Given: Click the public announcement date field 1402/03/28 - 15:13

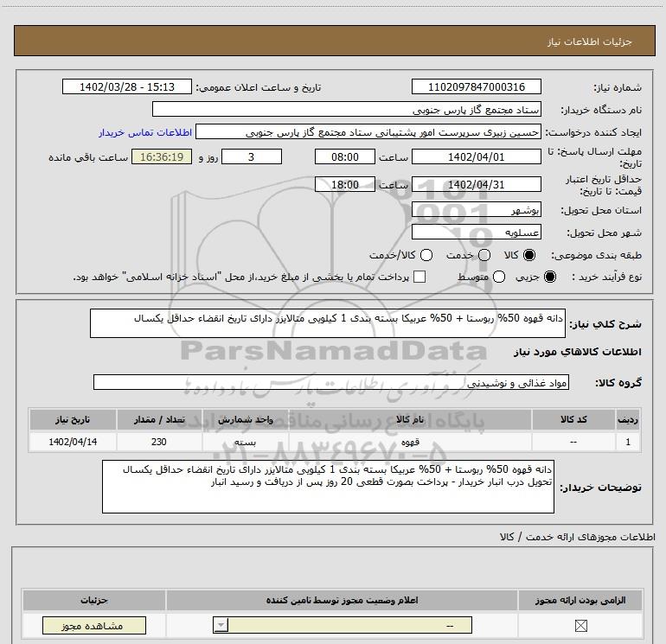Looking at the screenshot, I should 127,87.
